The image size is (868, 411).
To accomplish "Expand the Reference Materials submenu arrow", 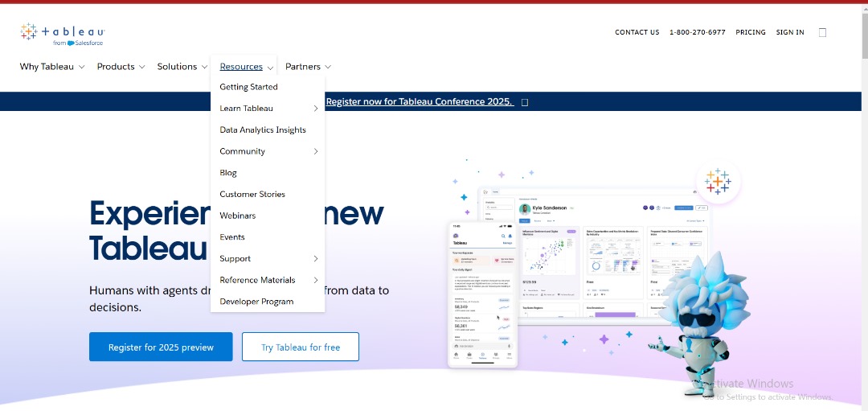I will (316, 280).
